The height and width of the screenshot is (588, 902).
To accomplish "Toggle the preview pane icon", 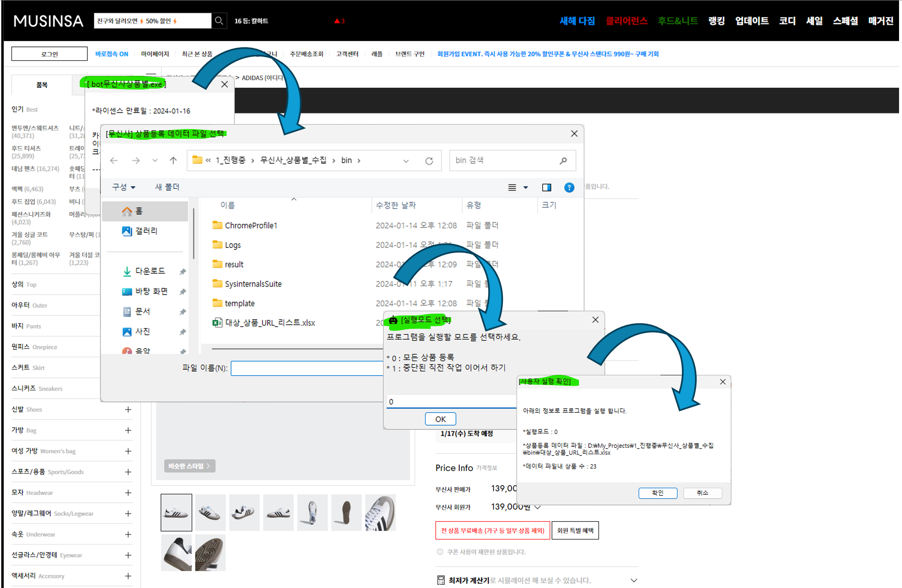I will click(x=546, y=187).
